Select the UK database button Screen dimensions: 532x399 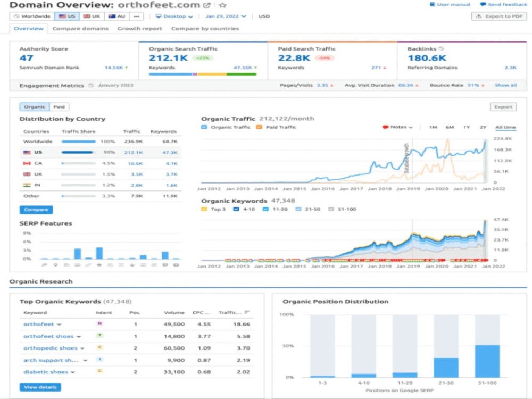[92, 16]
